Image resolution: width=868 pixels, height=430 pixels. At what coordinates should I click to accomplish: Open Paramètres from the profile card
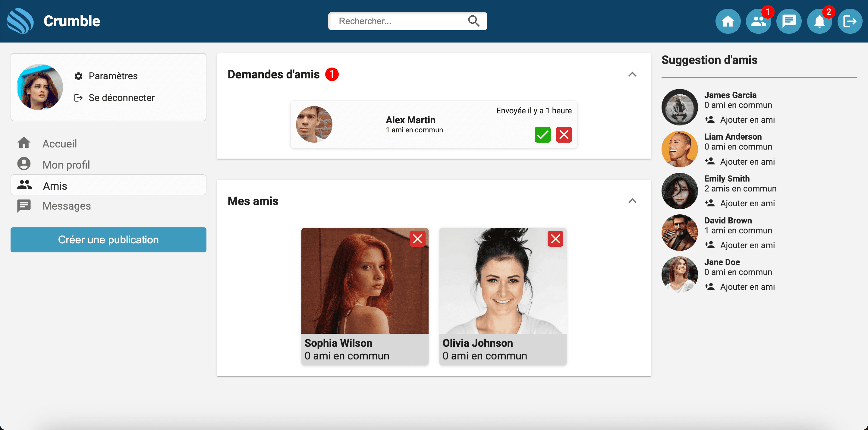[x=113, y=76]
